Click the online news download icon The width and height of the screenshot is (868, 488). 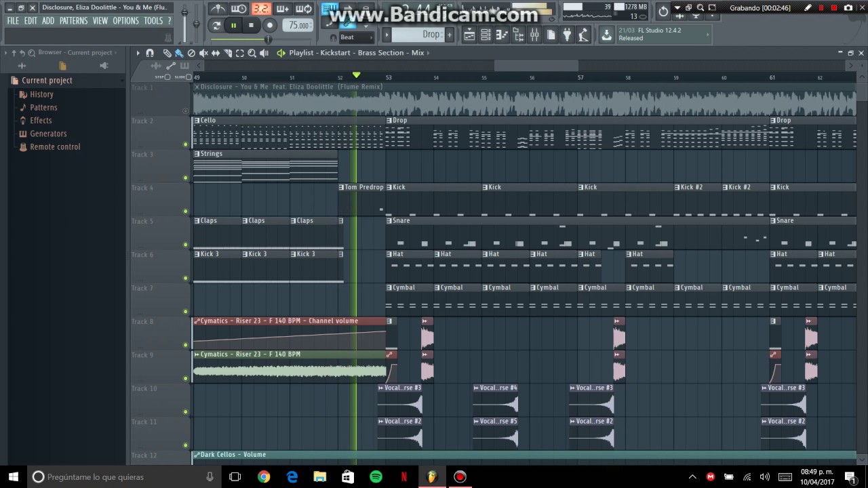tap(606, 35)
